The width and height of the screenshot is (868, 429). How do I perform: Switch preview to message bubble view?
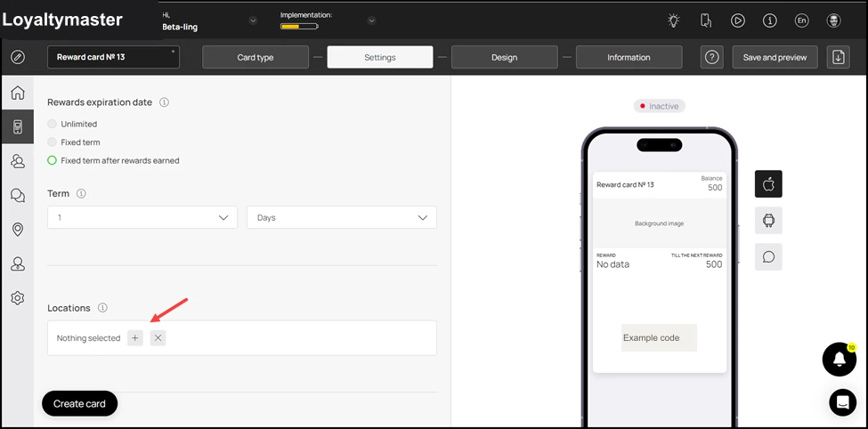click(x=768, y=257)
